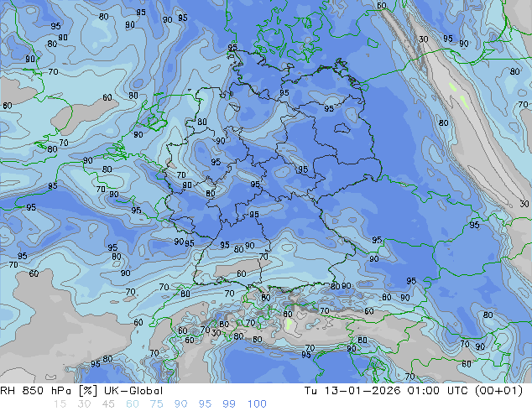Viewport: 532px width, 411px height.
Task: Select the legend value 99
Action: pos(229,404)
